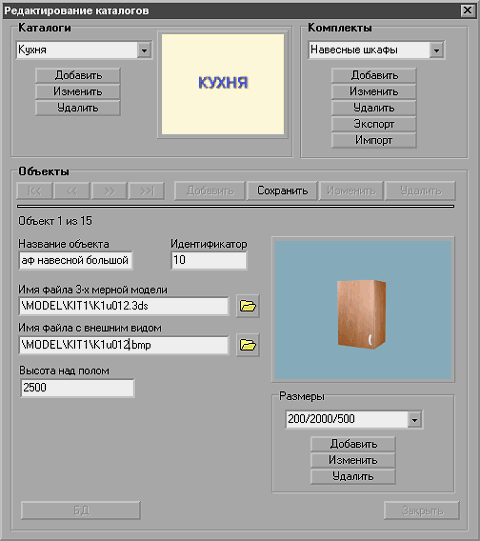Click the wall cabinet preview image

[x=363, y=310]
